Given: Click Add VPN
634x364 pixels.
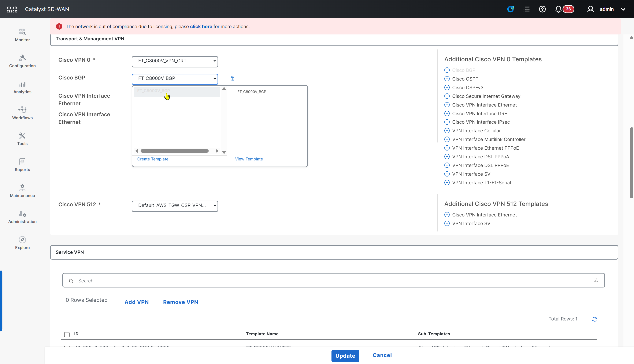Looking at the screenshot, I should [x=137, y=302].
